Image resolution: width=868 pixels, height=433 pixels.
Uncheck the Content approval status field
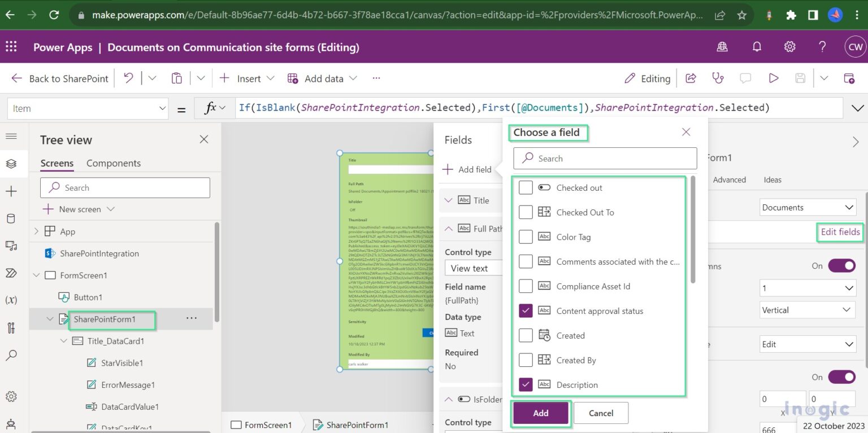(x=526, y=310)
